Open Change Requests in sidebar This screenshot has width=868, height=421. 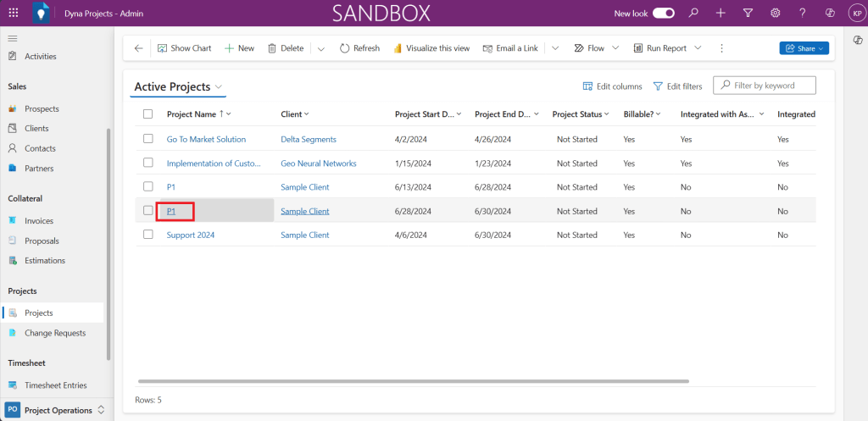[x=55, y=333]
